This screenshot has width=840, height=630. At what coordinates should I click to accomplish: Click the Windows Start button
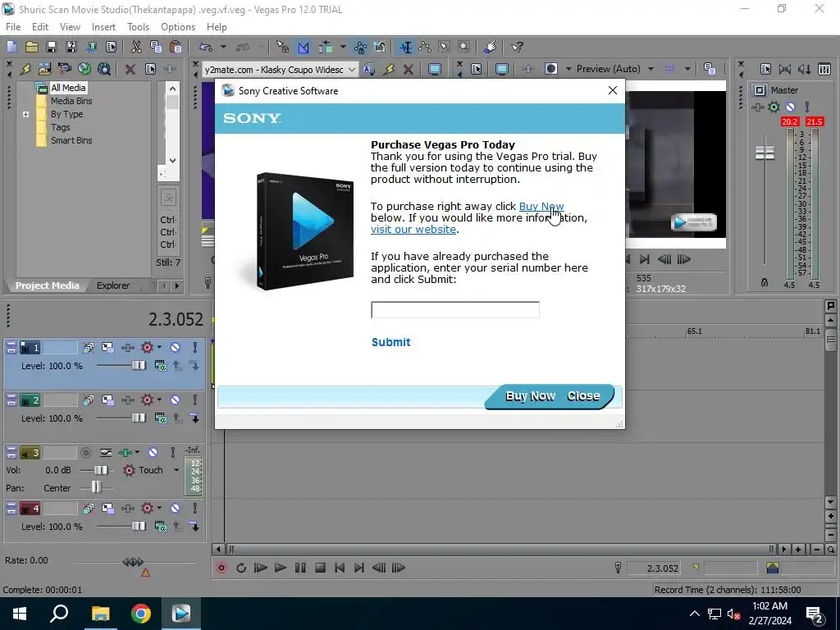coord(20,614)
